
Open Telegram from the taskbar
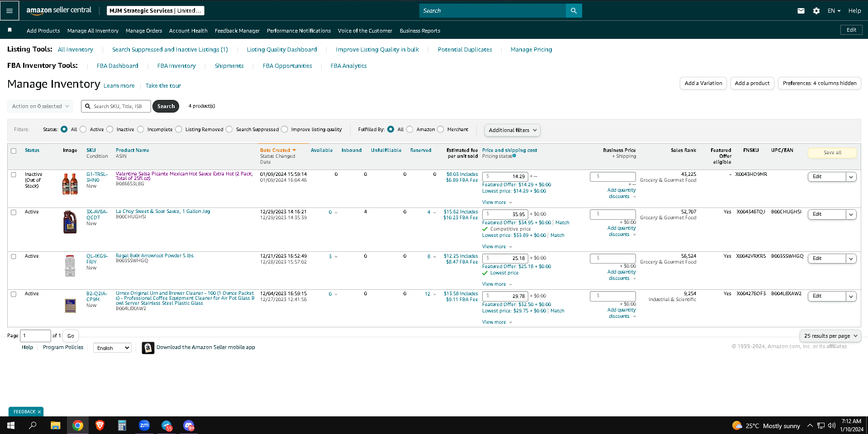pyautogui.click(x=166, y=425)
